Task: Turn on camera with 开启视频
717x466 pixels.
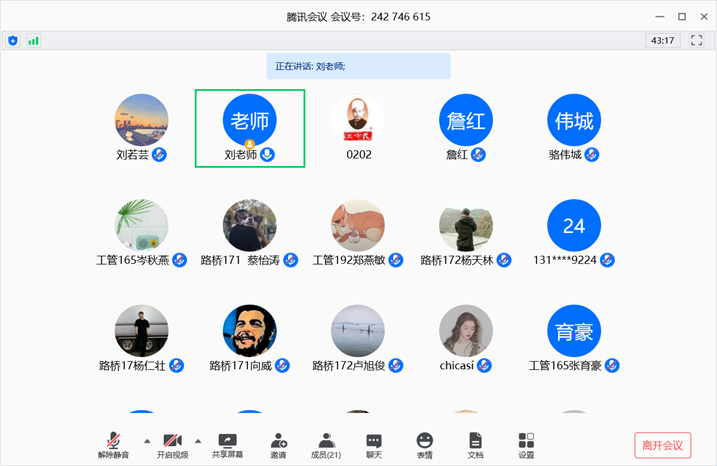Action: click(172, 445)
